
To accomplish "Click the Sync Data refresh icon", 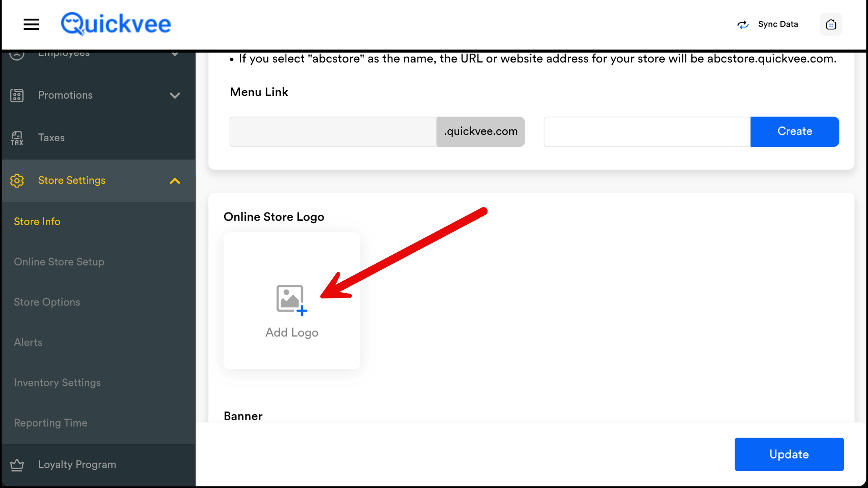I will (743, 25).
